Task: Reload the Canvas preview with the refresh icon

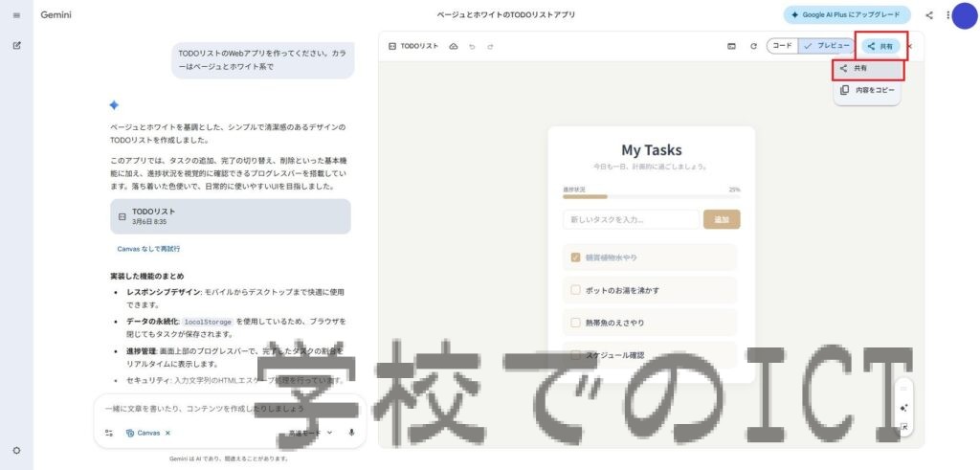Action: pyautogui.click(x=753, y=46)
